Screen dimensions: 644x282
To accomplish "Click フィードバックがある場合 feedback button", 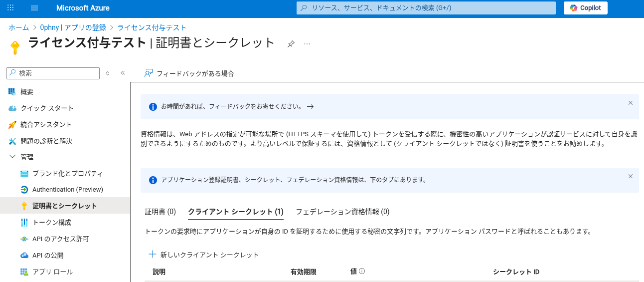I will 189,73.
